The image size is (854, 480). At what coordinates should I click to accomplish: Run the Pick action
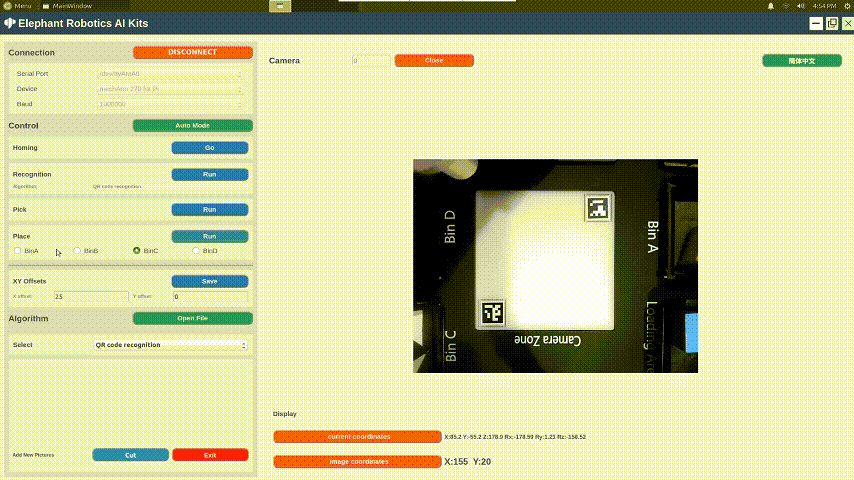210,209
